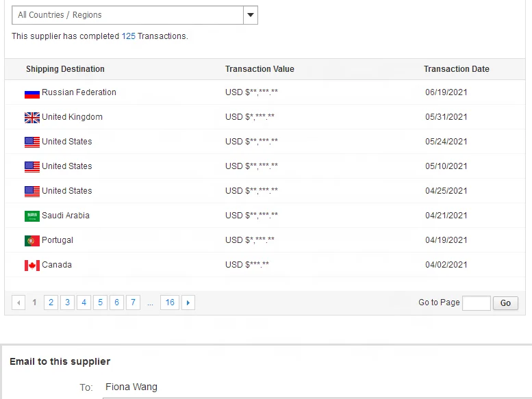Select the Russian Federation row text
The image size is (532, 399).
click(79, 92)
